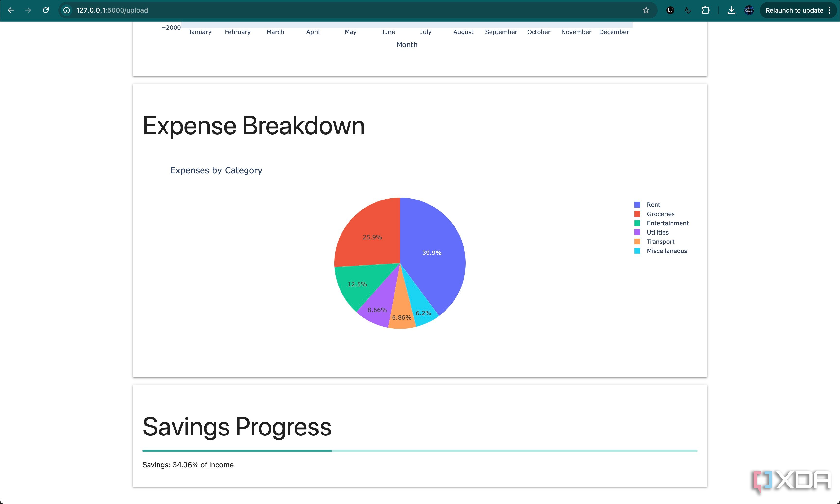Click the first extension icon in the toolbar

[x=670, y=10]
